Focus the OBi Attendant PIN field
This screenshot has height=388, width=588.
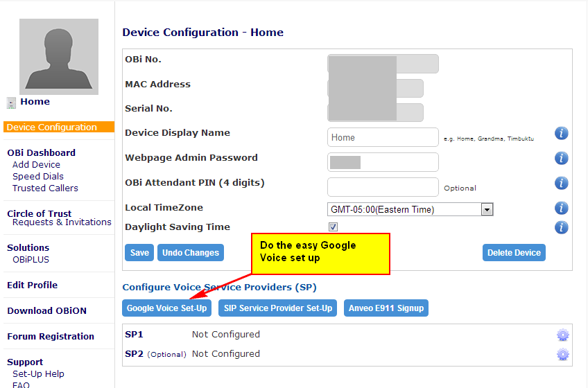click(383, 187)
